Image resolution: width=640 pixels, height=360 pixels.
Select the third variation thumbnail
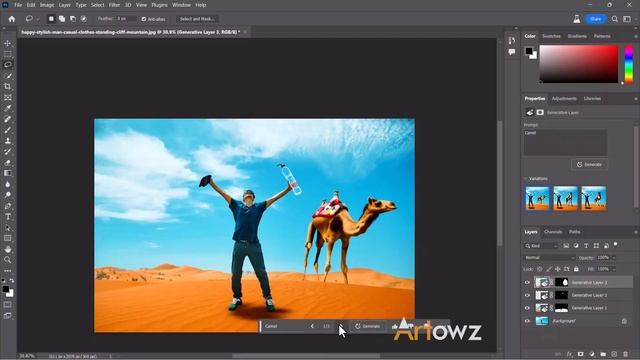(x=593, y=198)
